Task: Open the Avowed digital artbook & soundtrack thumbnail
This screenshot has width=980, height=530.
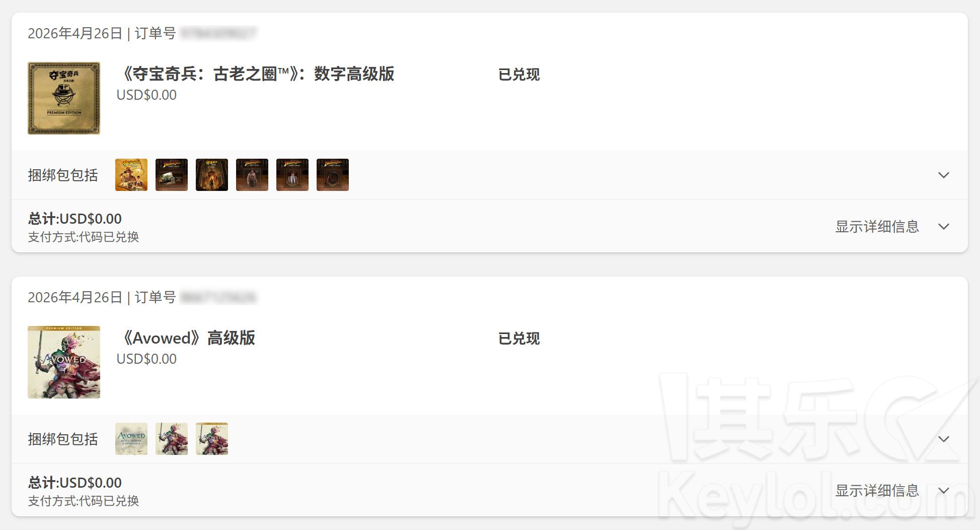Action: coord(131,439)
